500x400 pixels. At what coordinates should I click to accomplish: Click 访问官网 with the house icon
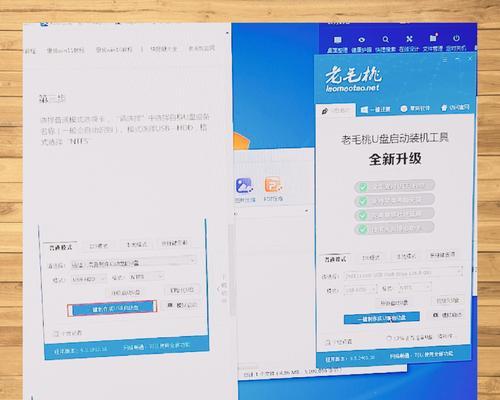click(455, 107)
